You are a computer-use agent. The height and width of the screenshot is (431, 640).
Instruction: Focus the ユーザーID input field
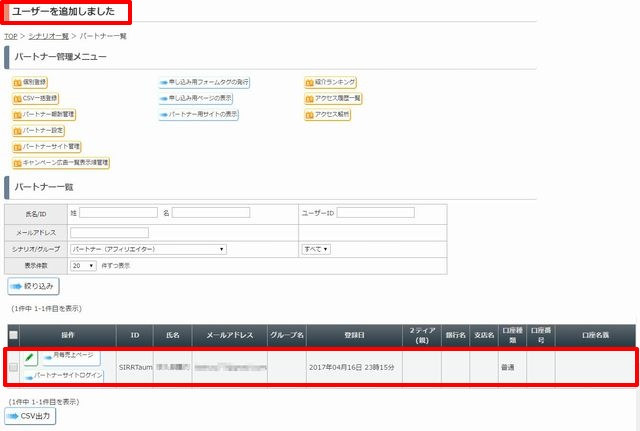(x=376, y=212)
